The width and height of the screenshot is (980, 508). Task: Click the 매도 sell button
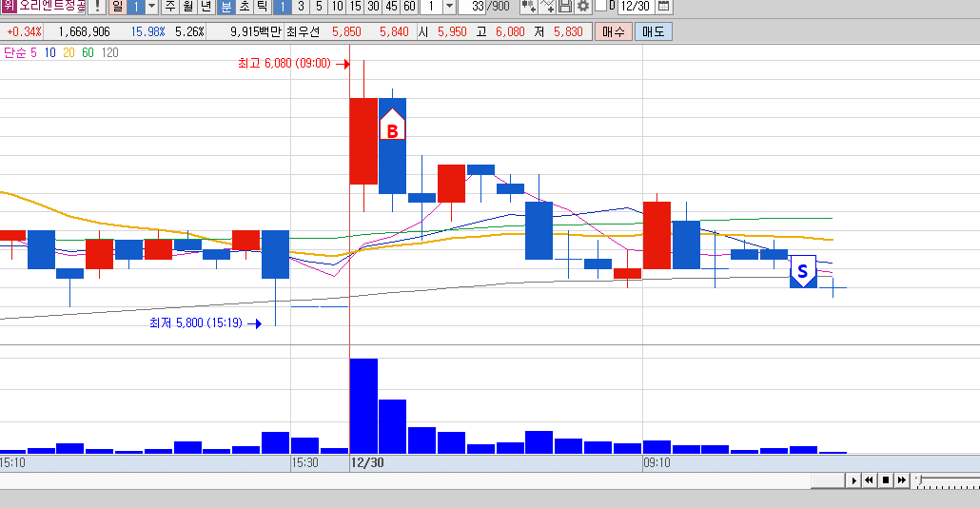click(x=653, y=31)
